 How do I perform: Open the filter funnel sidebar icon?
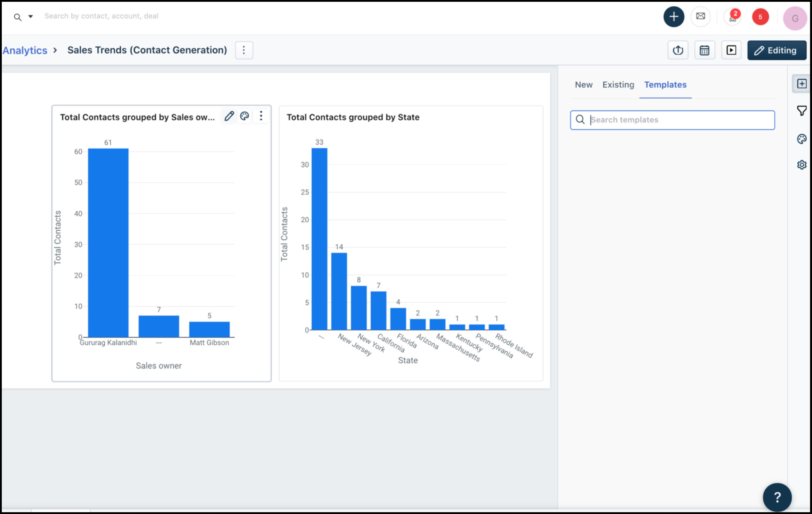point(802,111)
